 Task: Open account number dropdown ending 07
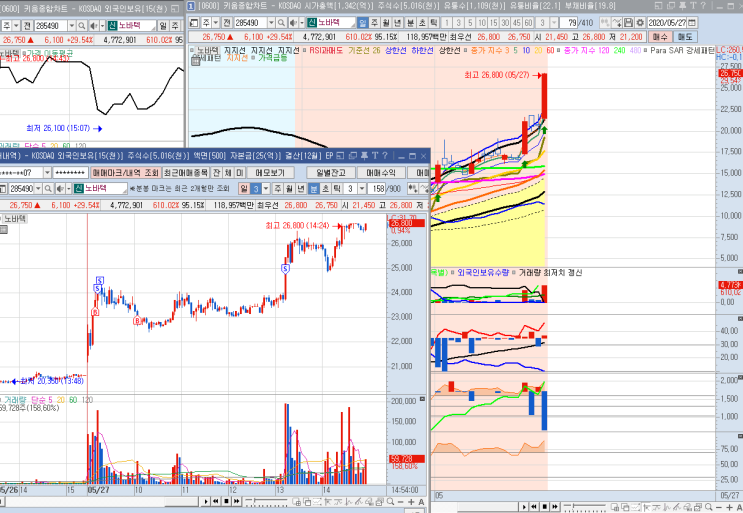pyautogui.click(x=47, y=173)
